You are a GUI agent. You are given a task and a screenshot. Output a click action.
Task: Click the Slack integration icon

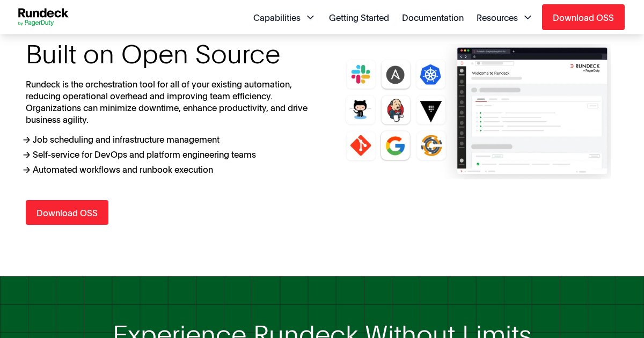pos(361,74)
